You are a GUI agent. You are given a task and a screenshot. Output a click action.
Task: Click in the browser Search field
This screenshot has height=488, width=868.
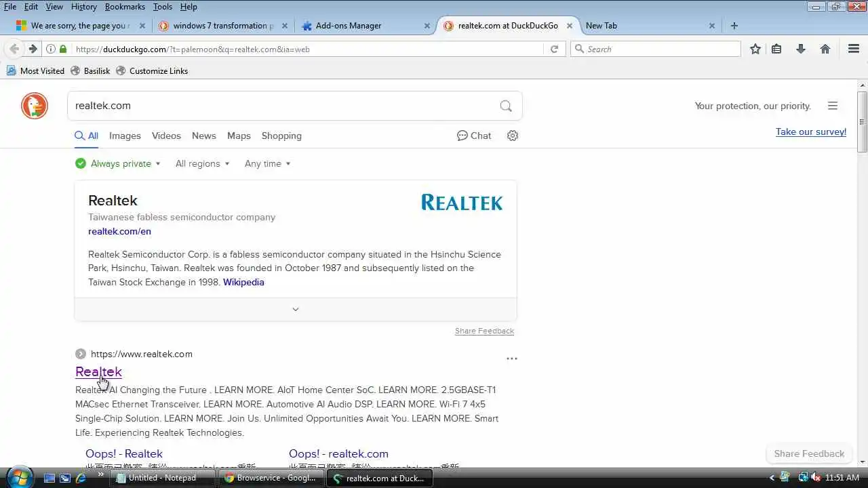(656, 49)
